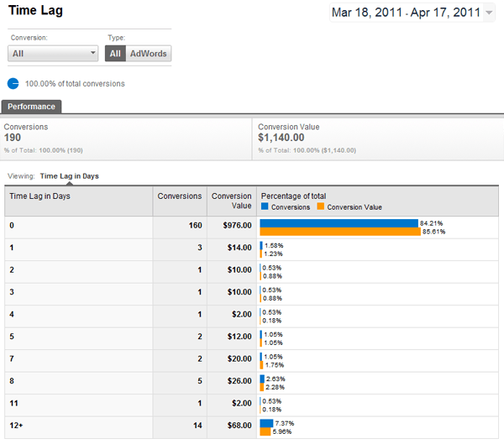The height and width of the screenshot is (444, 504).
Task: Select the 12+ days time lag row
Action: [79, 427]
